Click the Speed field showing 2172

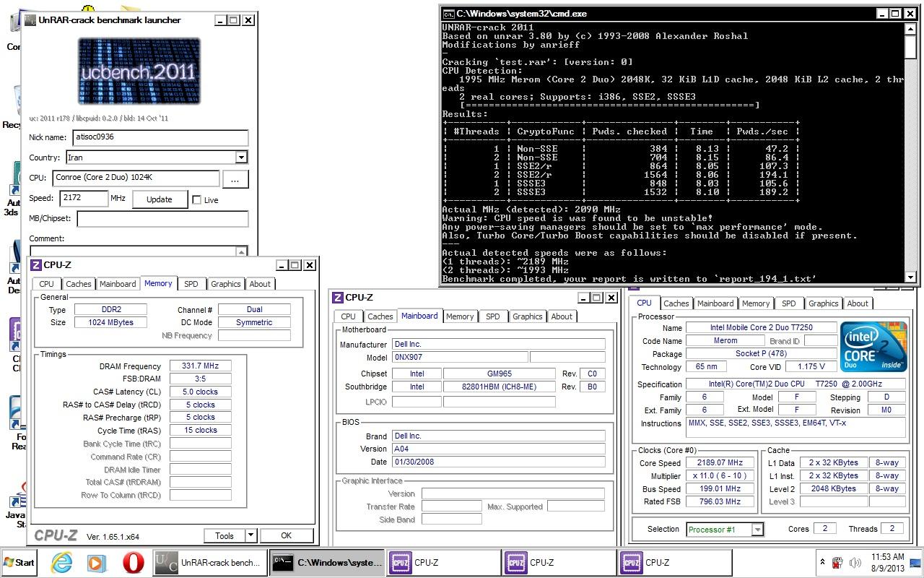click(x=83, y=199)
